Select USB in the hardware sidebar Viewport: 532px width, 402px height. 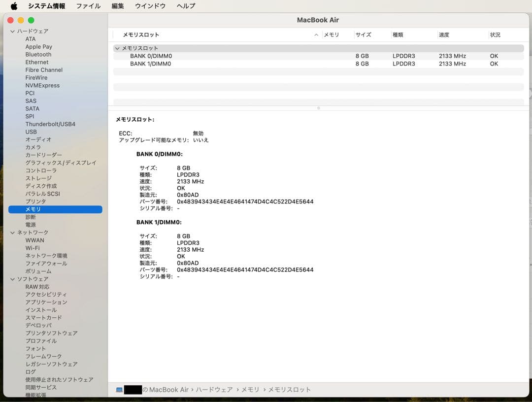[x=31, y=132]
